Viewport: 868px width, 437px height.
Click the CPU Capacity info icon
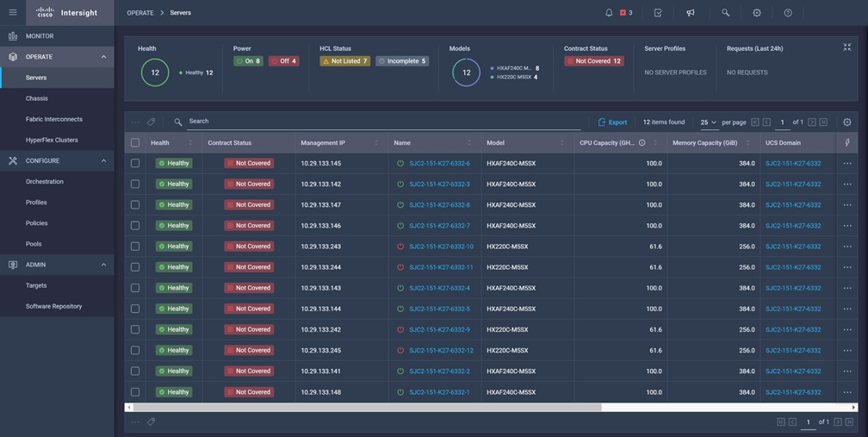[642, 142]
